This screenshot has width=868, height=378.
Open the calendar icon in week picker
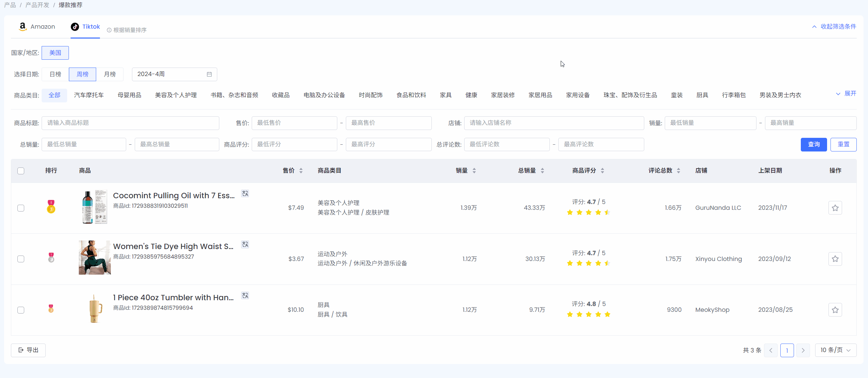209,74
